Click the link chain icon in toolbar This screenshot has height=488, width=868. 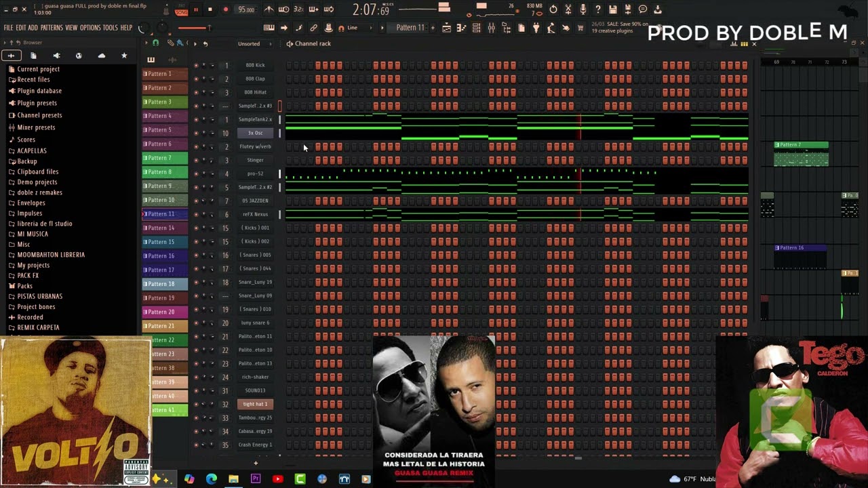[313, 28]
